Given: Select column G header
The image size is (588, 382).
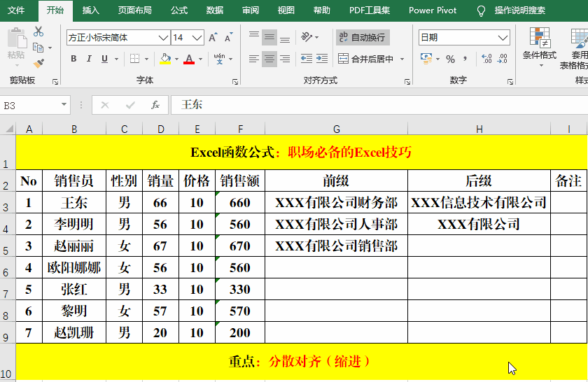Looking at the screenshot, I should click(x=337, y=129).
